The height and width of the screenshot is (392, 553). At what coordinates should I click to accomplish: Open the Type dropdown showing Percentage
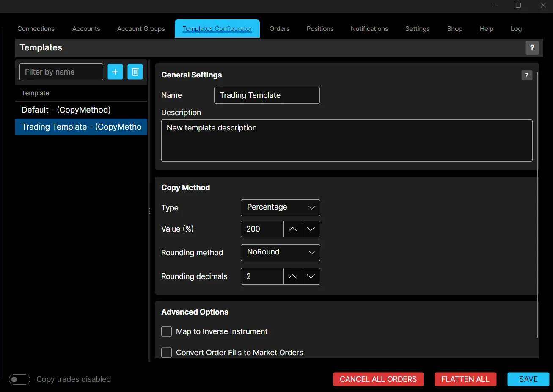pos(281,207)
